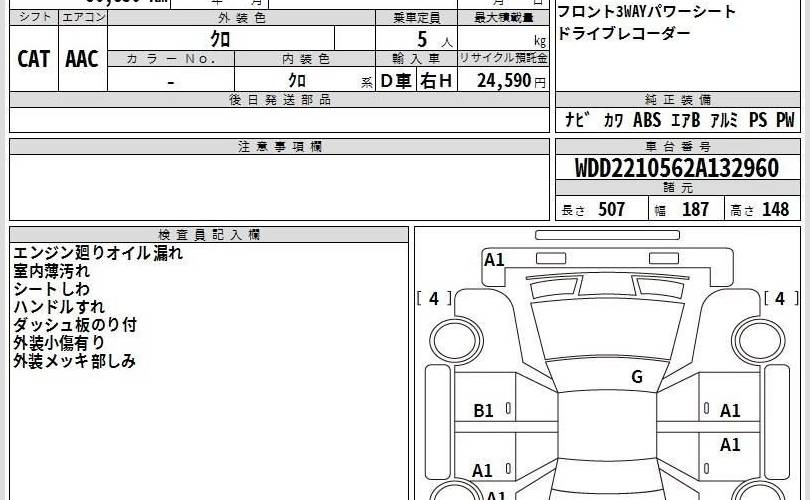Select the left [4] tire rating
810x500 pixels.
click(x=434, y=298)
